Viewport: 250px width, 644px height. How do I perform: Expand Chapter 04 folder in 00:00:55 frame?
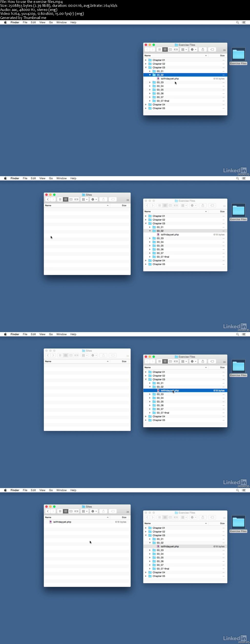coord(146,416)
